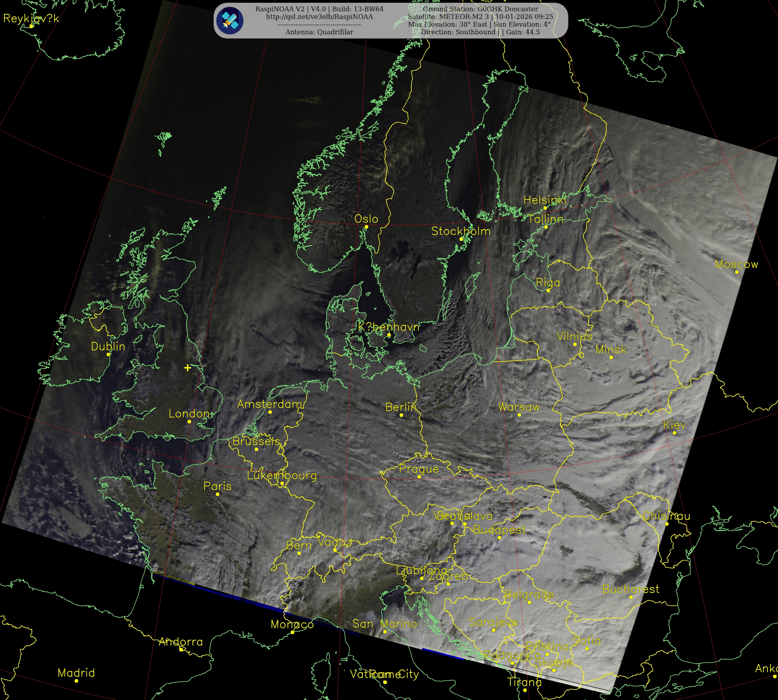This screenshot has height=700, width=778.
Task: Click the Madrid city dot marker
Action: coord(76,681)
